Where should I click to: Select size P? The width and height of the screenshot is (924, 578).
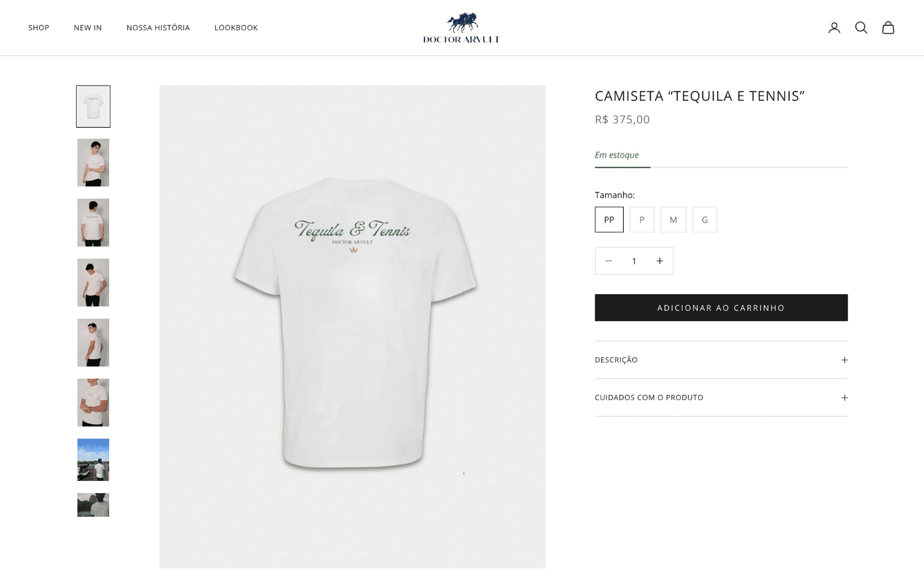tap(642, 220)
